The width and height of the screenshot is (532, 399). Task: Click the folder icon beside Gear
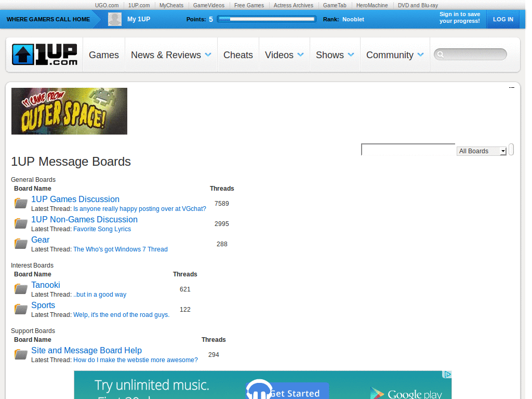coord(21,243)
